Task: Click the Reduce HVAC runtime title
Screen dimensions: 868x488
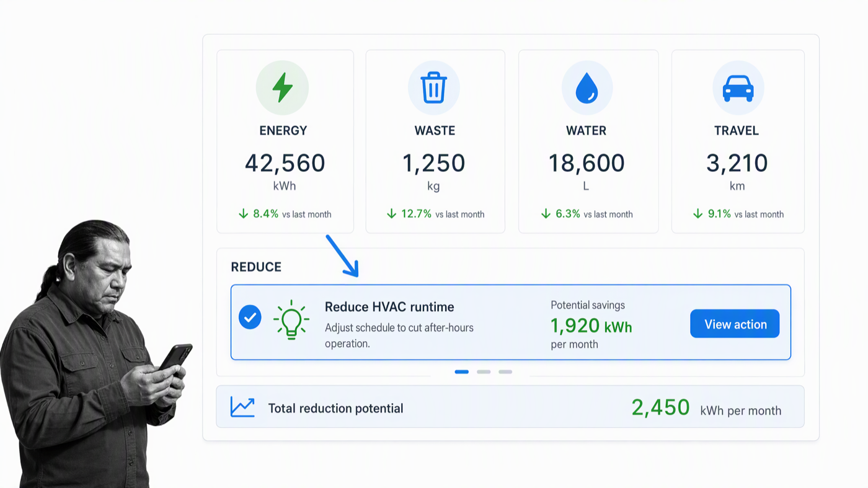Action: pyautogui.click(x=389, y=307)
